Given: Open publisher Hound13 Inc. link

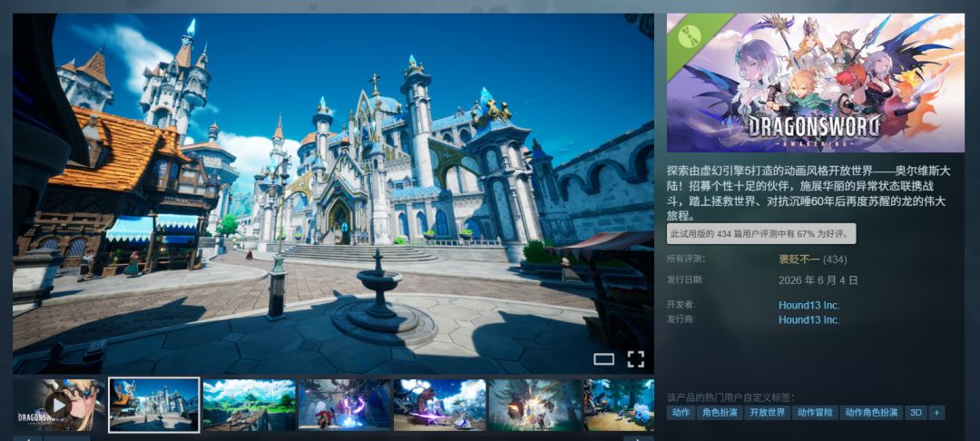Looking at the screenshot, I should (x=808, y=319).
